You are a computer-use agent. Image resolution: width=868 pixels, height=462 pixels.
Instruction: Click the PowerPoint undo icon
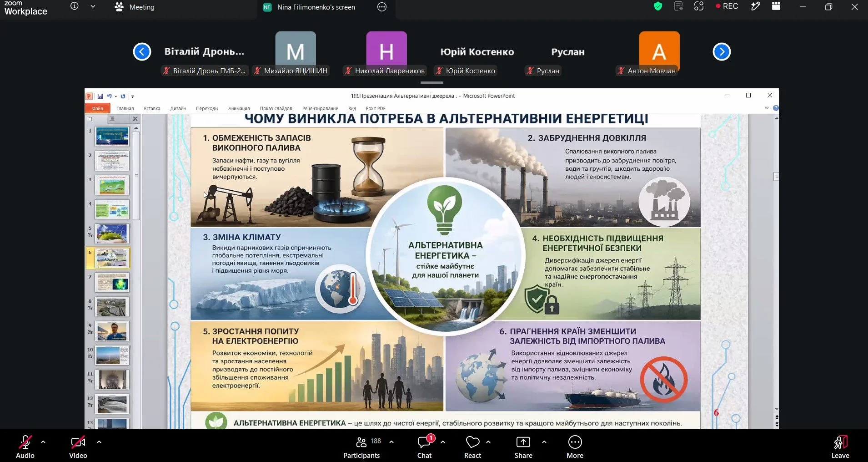point(110,96)
